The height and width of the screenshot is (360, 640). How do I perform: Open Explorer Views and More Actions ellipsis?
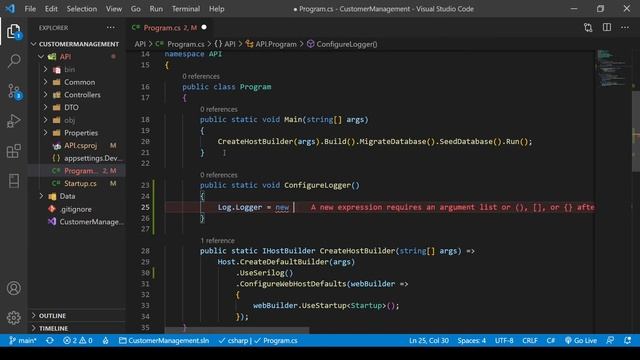(x=111, y=27)
